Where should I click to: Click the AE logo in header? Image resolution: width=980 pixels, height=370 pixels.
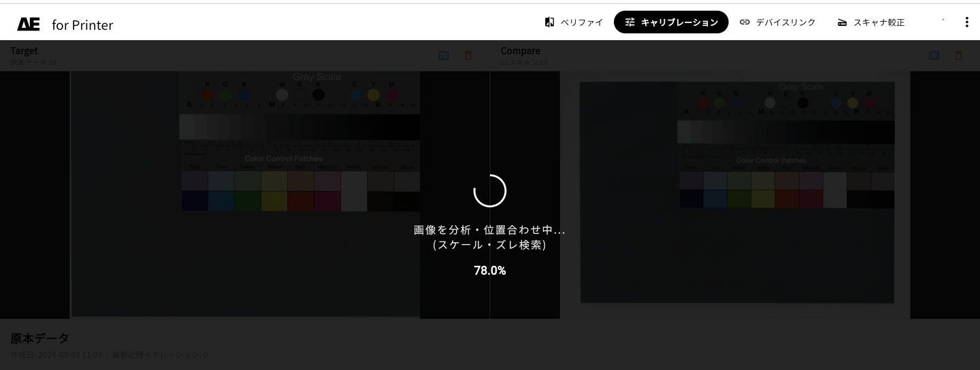click(x=29, y=24)
